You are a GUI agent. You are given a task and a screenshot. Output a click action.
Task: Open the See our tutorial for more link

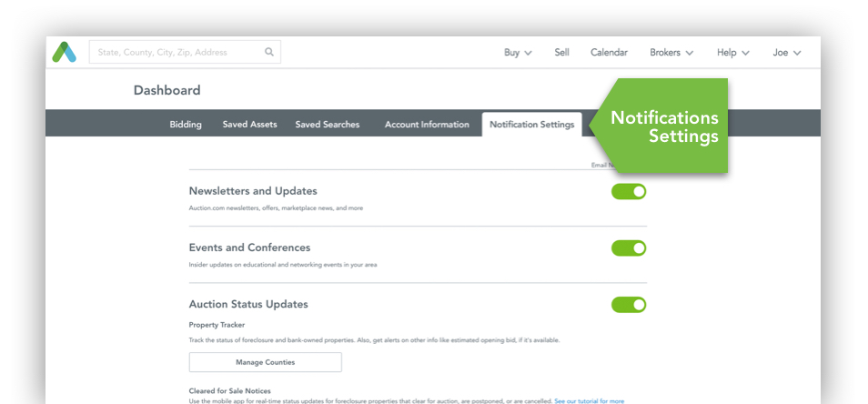coord(589,401)
